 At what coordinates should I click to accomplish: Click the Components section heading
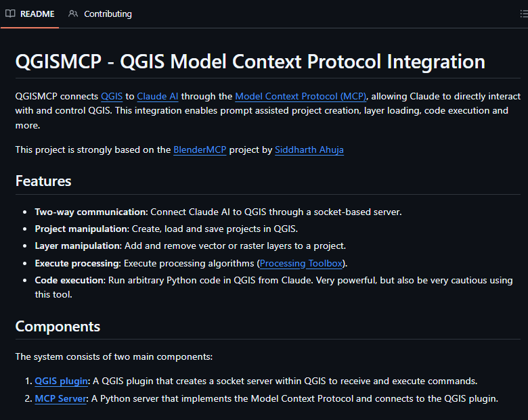58,326
